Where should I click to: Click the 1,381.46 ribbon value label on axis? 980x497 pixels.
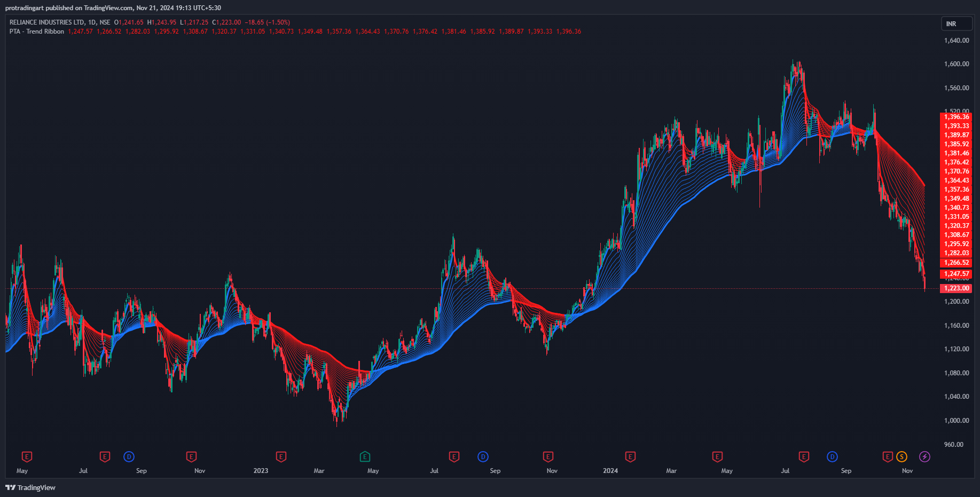[x=956, y=153]
